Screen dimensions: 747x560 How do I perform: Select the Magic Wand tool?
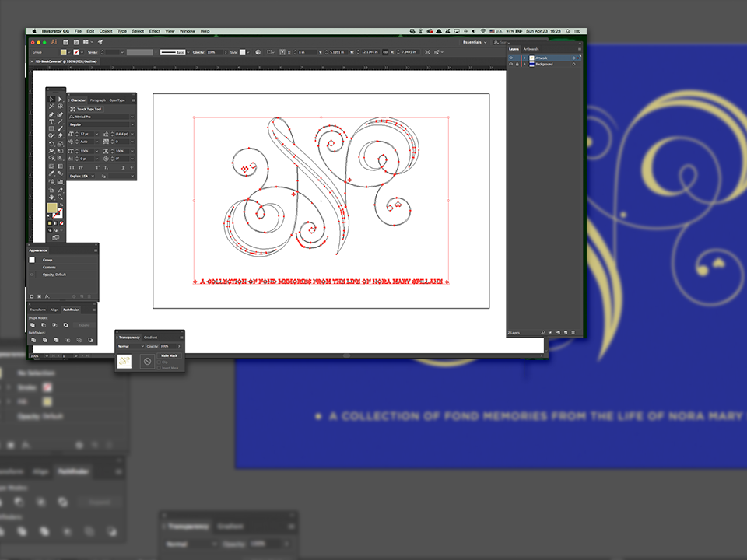point(51,107)
